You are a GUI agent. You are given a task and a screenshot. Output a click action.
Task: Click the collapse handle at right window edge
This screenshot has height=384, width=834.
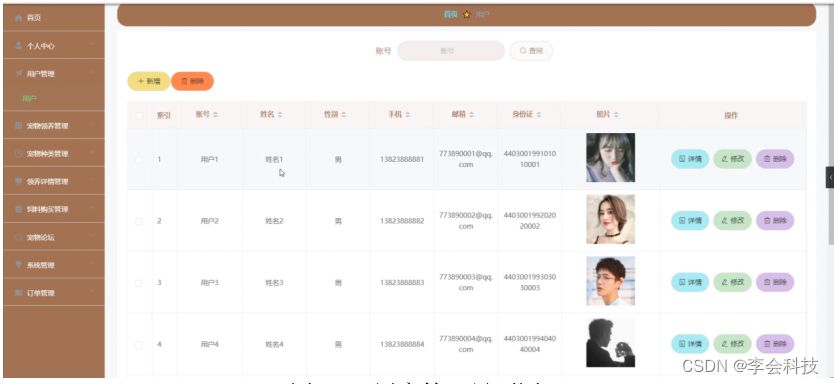point(830,177)
